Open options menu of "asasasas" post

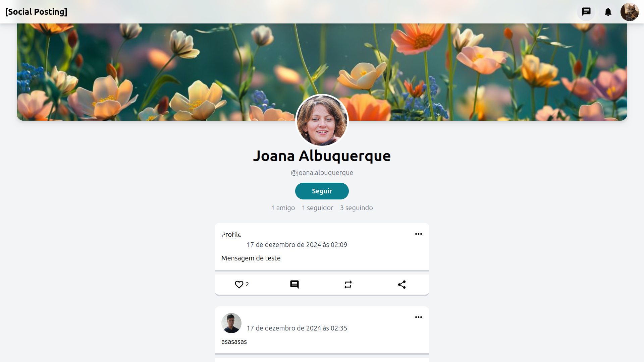[x=418, y=317]
